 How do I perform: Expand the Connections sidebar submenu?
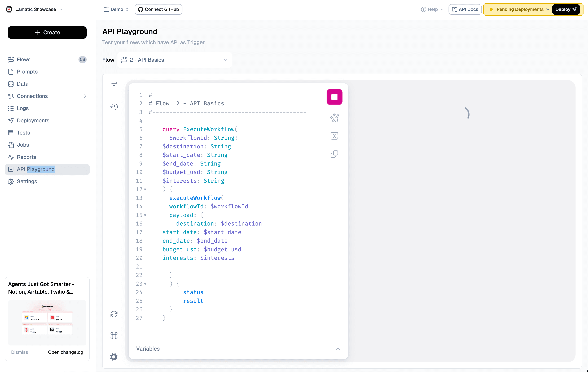tap(85, 96)
